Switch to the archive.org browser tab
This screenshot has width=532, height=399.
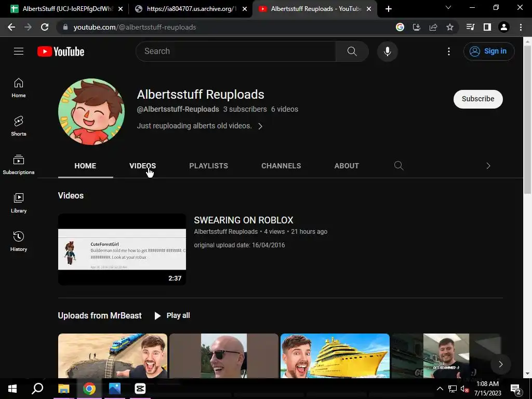pyautogui.click(x=190, y=9)
